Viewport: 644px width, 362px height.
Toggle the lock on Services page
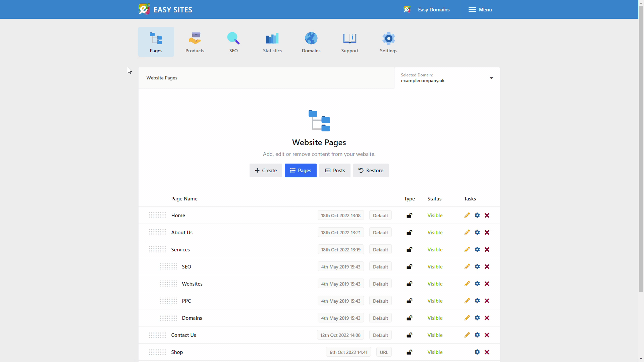click(409, 249)
